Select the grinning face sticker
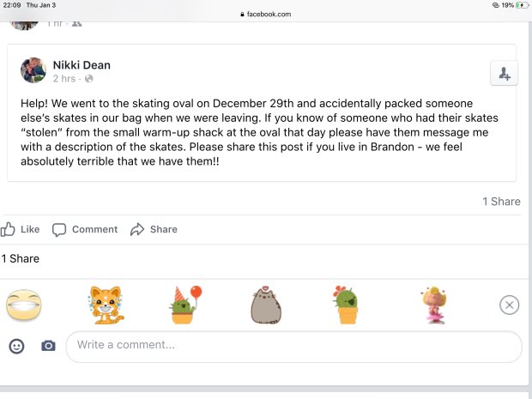This screenshot has width=532, height=399. [x=23, y=305]
